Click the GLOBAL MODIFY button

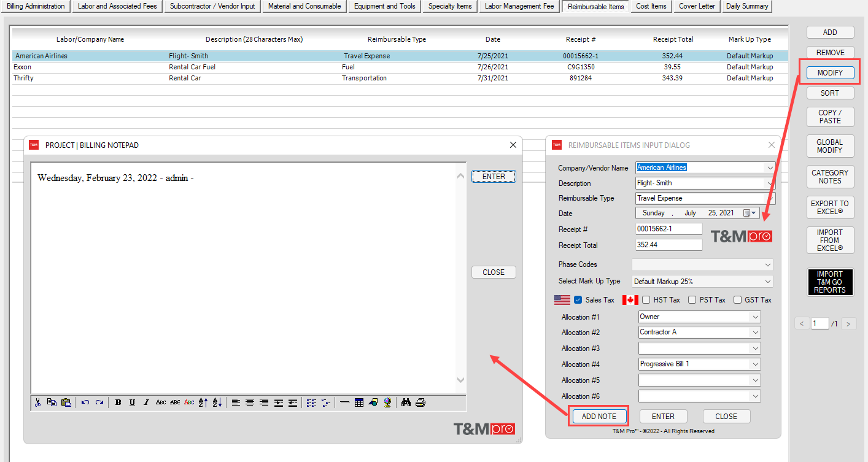[830, 146]
